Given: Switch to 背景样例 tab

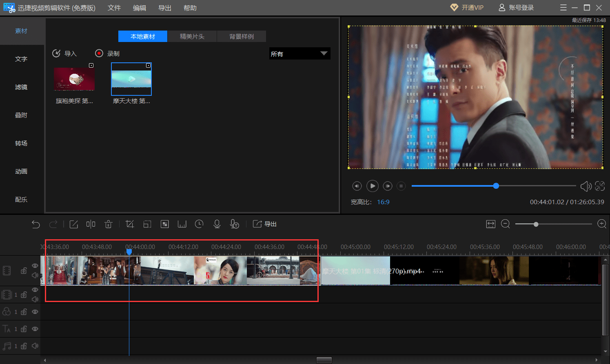Looking at the screenshot, I should pyautogui.click(x=242, y=36).
